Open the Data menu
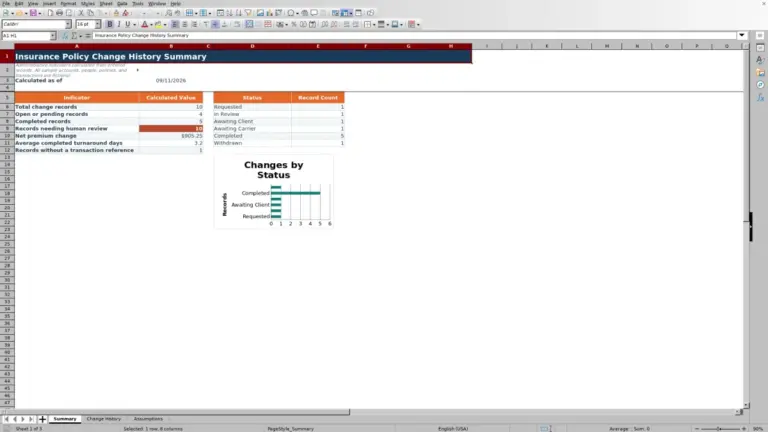Screen dimensions: 768x432 coord(122,3)
